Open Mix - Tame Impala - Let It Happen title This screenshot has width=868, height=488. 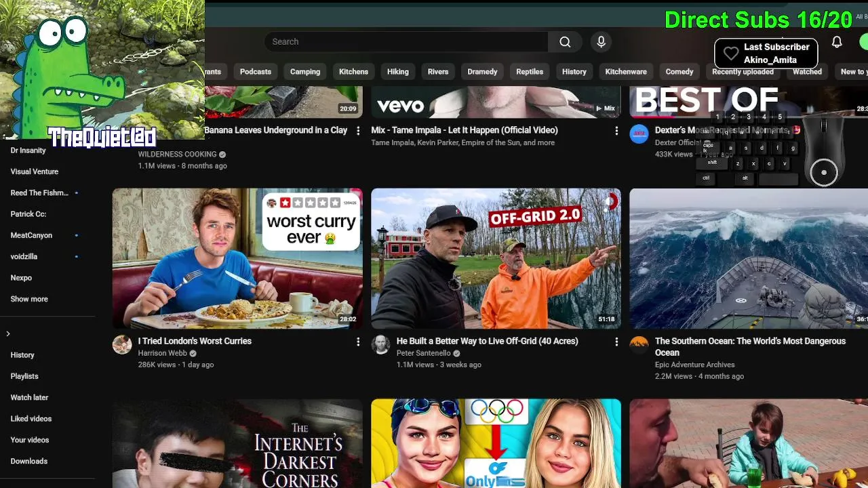point(465,130)
